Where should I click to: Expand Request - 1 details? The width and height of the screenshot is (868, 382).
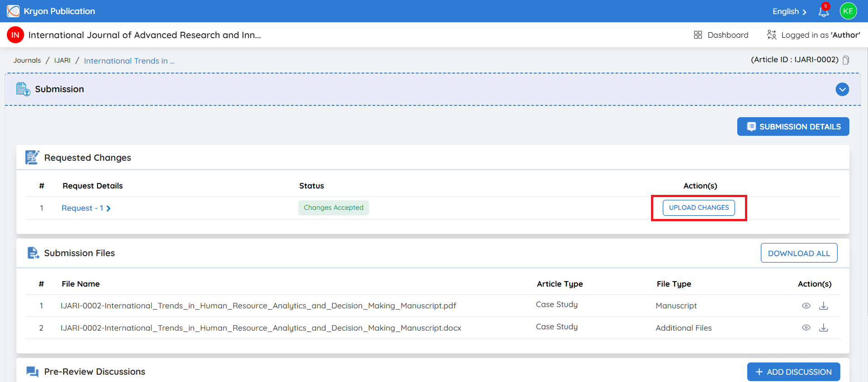click(86, 208)
